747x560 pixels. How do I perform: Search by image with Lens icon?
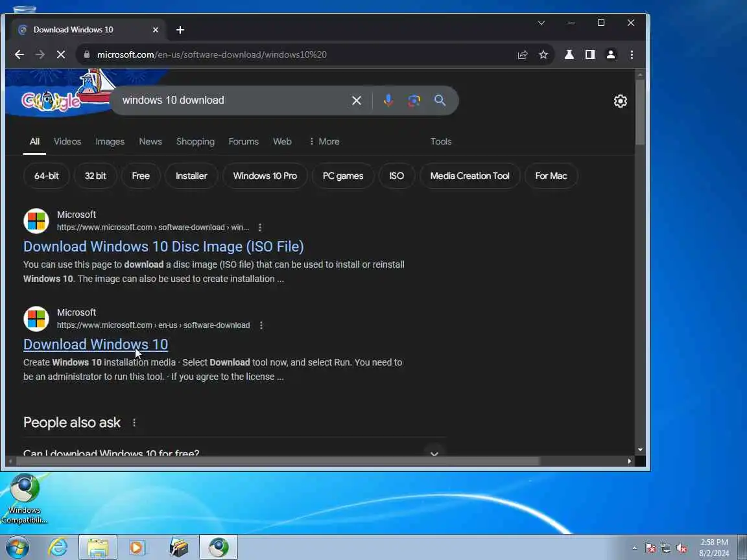point(414,100)
